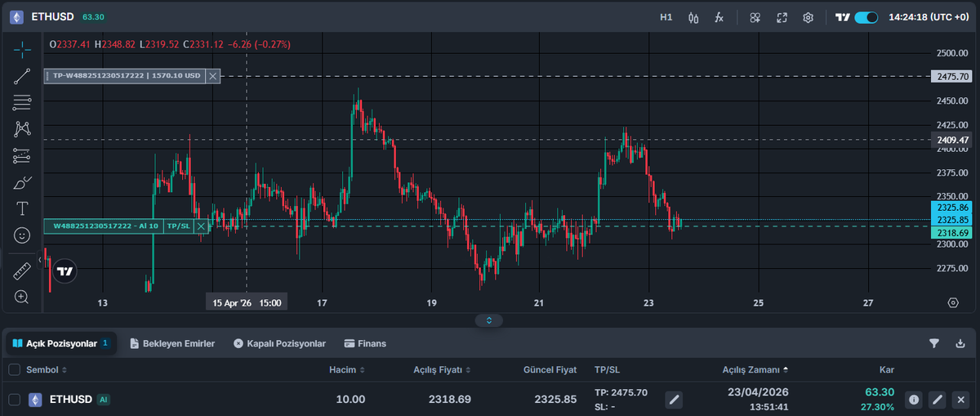This screenshot has height=416, width=980.
Task: Click the 2409.47 crosshair price label
Action: coord(951,140)
